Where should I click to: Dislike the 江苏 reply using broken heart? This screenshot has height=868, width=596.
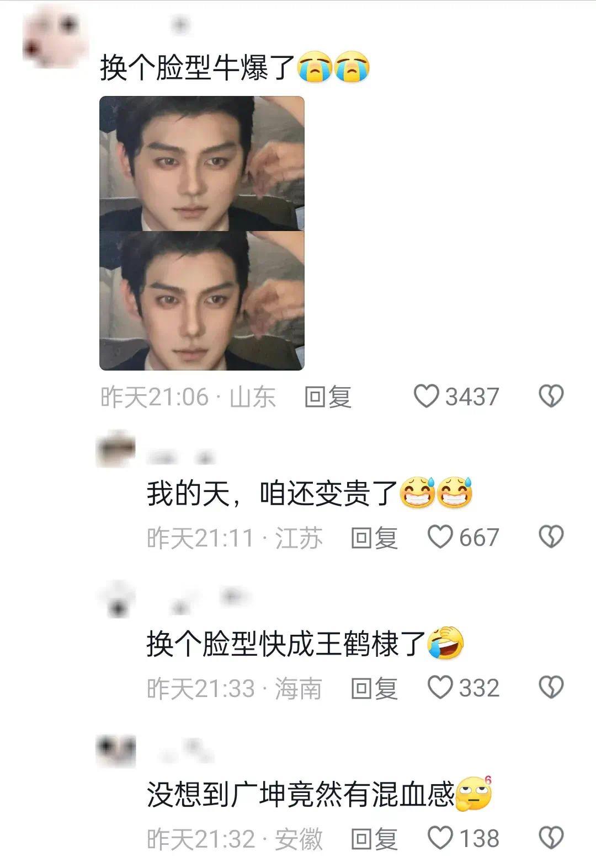click(x=551, y=537)
